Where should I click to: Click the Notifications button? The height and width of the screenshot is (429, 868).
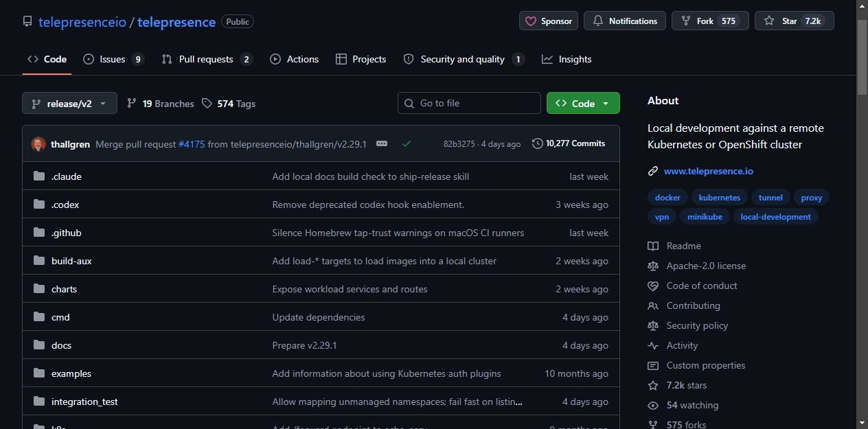point(625,21)
